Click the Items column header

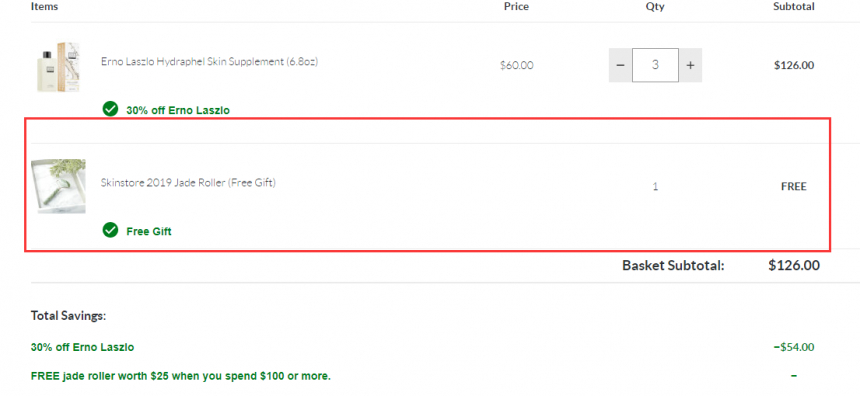pyautogui.click(x=44, y=7)
